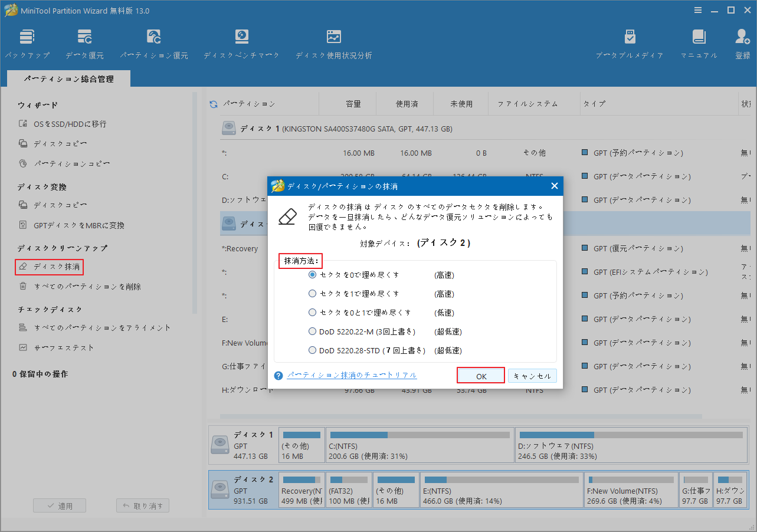
Task: Open パーティション抹消のチュートリアル link
Action: pyautogui.click(x=352, y=375)
